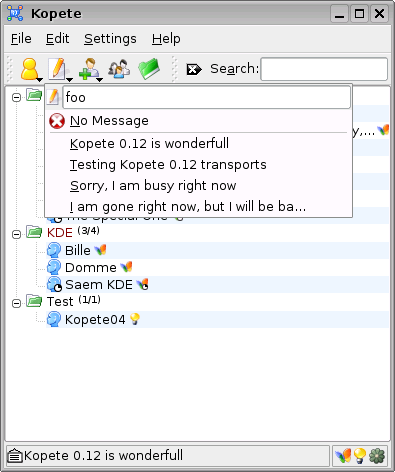Choose 'Sorry, I am busy right now'

(198, 186)
